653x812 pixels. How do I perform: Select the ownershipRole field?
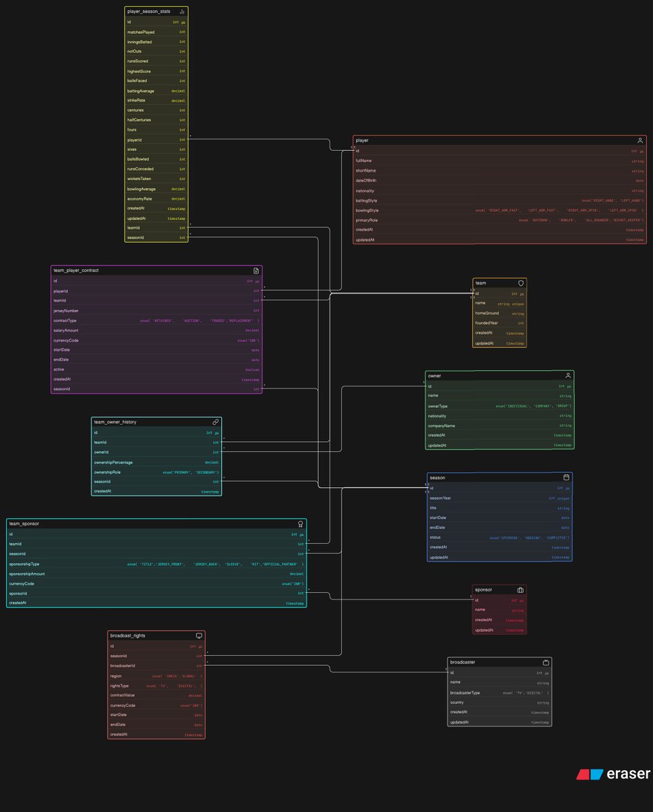click(156, 472)
